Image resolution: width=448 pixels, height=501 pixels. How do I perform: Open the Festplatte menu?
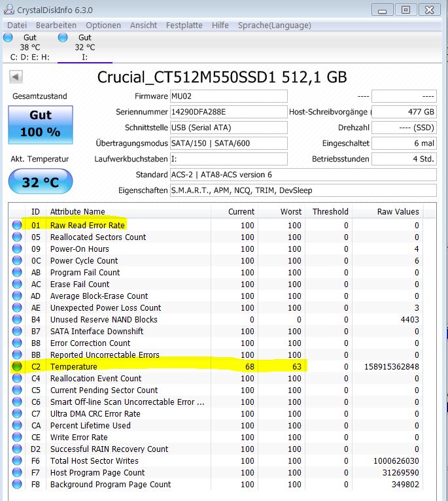point(184,26)
